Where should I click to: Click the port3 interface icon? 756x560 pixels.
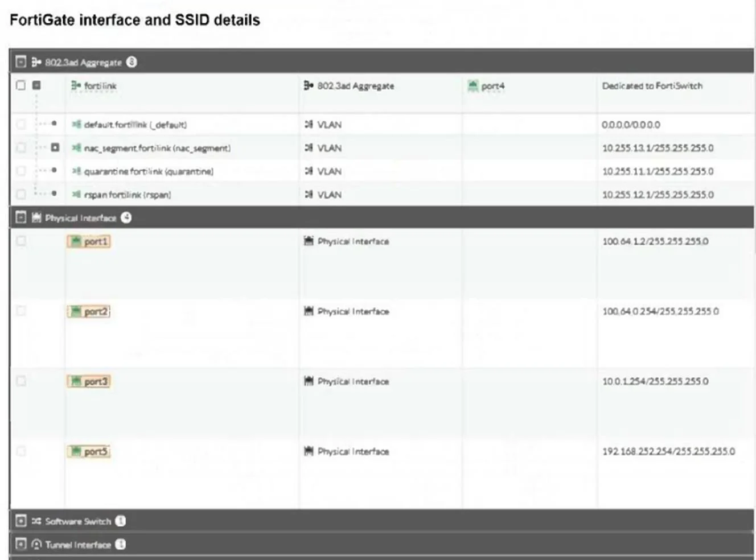[x=76, y=381]
